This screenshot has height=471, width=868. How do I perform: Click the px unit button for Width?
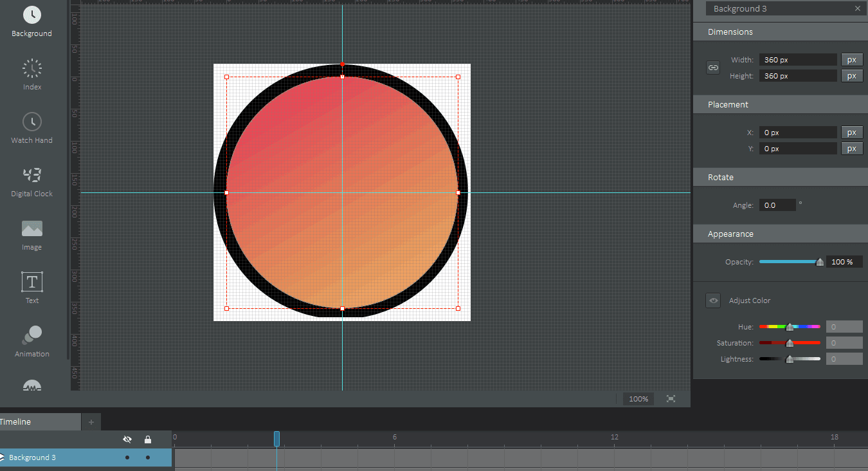click(852, 60)
